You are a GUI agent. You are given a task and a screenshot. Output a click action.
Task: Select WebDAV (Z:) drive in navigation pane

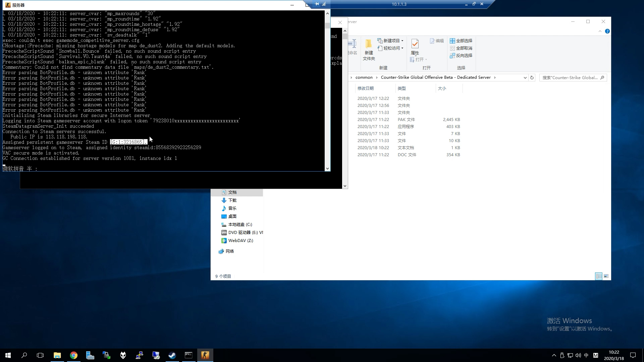240,240
